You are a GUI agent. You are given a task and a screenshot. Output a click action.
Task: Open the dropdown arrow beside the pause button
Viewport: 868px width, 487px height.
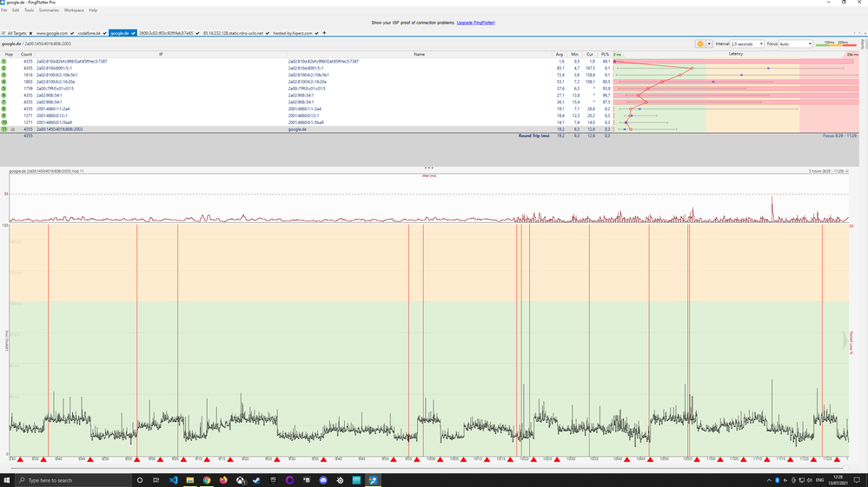[x=709, y=43]
